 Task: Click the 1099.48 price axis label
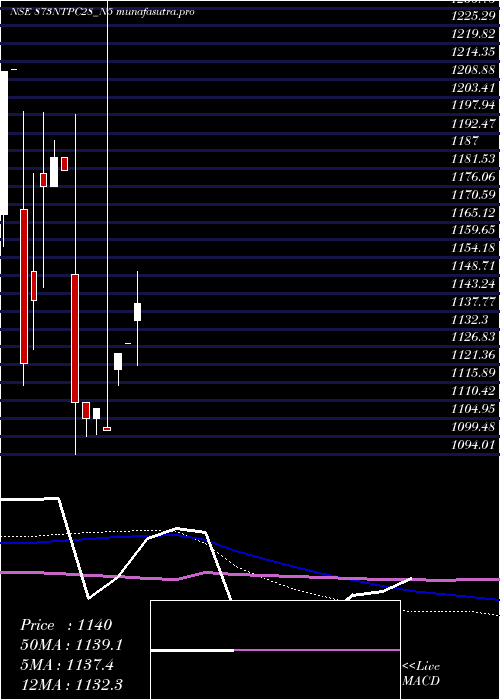point(473,426)
